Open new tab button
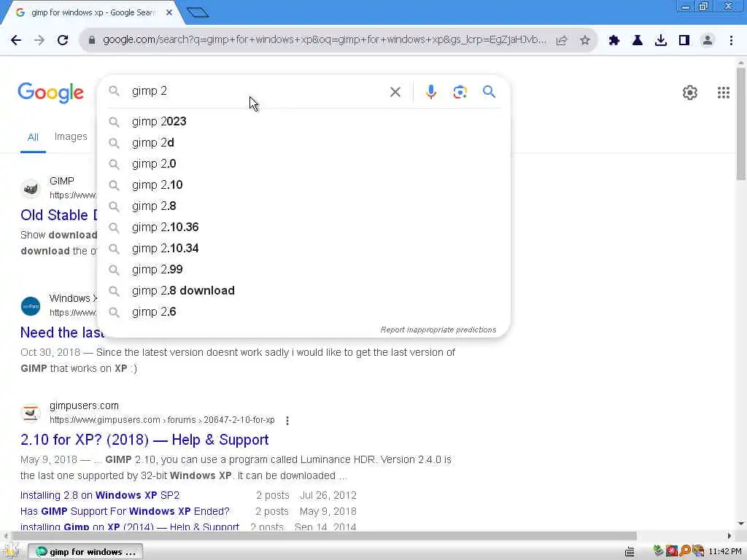The height and width of the screenshot is (560, 747). 197,12
